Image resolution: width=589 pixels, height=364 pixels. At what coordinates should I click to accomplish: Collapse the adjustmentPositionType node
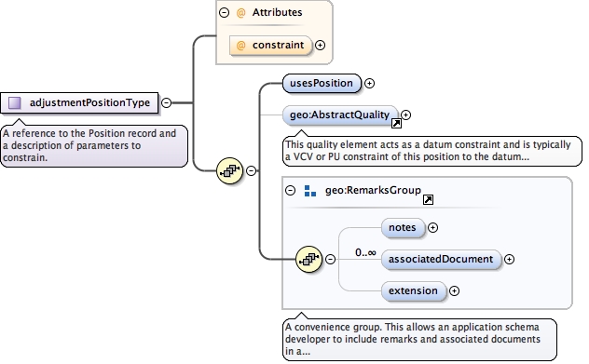(167, 102)
